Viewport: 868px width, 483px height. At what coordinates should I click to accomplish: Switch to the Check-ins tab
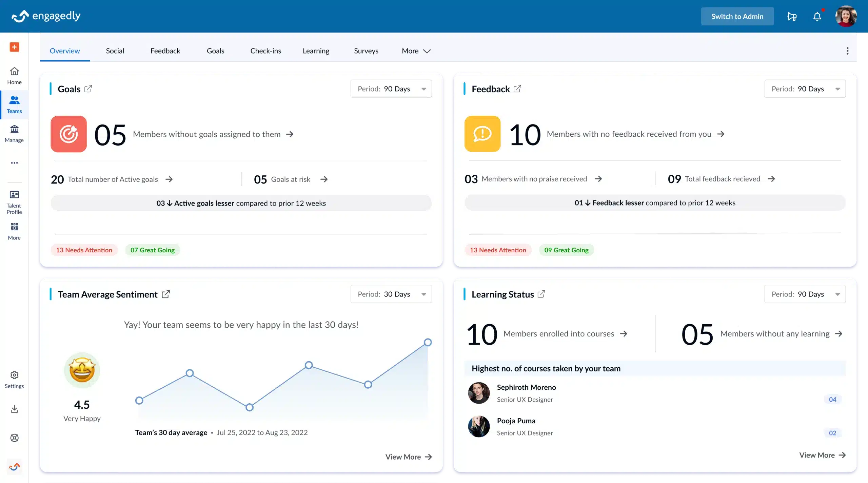[265, 51]
